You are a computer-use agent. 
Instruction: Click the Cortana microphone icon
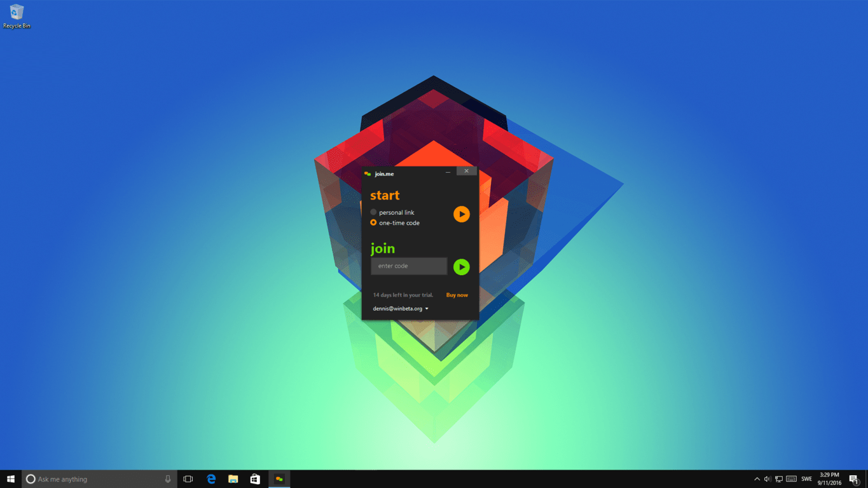pos(168,479)
